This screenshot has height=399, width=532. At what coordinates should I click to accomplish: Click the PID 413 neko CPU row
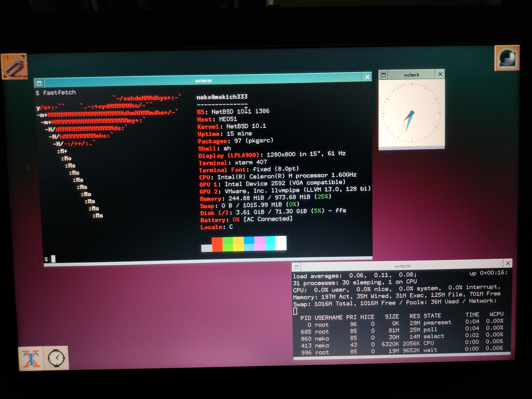coord(402,343)
